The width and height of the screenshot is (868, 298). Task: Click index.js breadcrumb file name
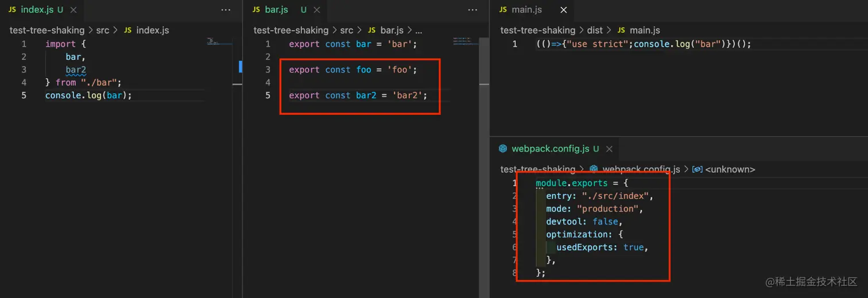(153, 30)
